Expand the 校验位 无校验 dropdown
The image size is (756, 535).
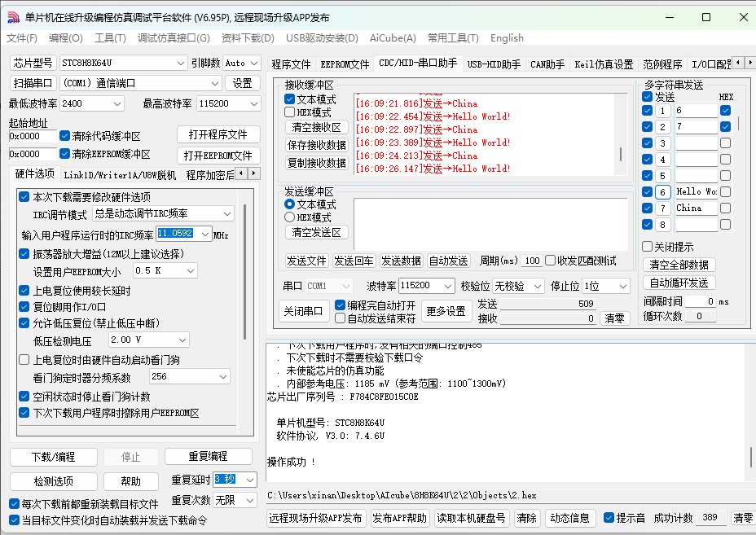tap(538, 286)
